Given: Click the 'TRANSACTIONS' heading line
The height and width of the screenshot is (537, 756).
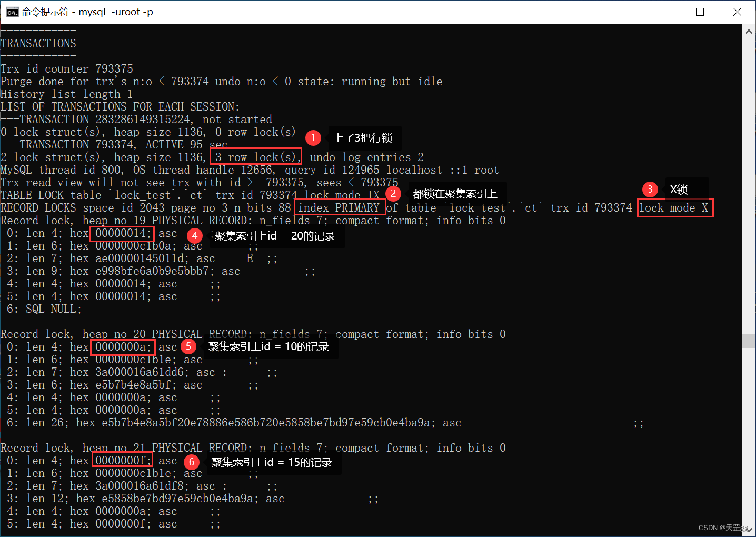Looking at the screenshot, I should coord(38,43).
